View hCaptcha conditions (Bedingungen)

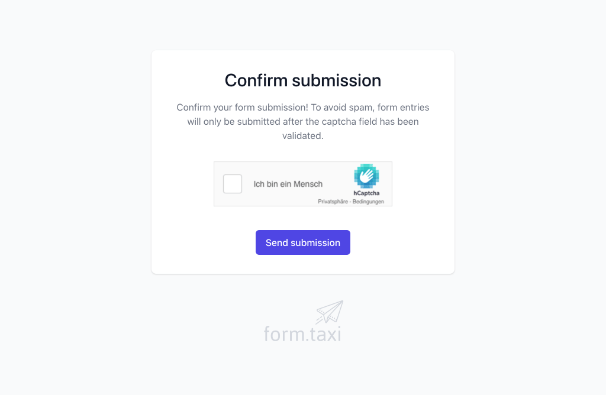368,201
